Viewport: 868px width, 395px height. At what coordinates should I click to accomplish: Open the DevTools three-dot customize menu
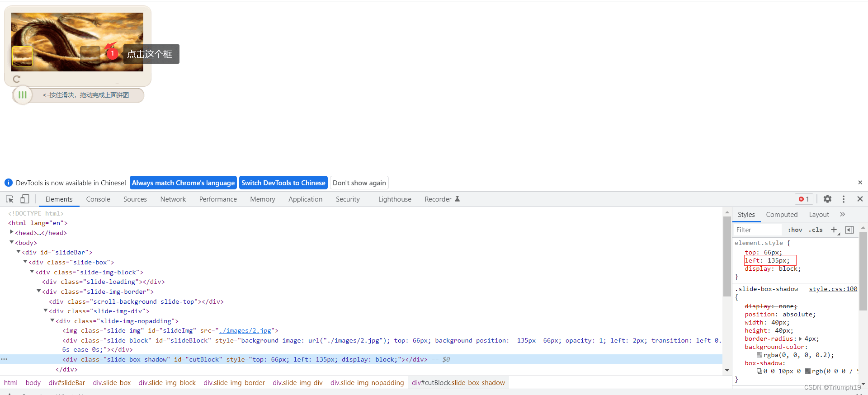[x=844, y=199]
